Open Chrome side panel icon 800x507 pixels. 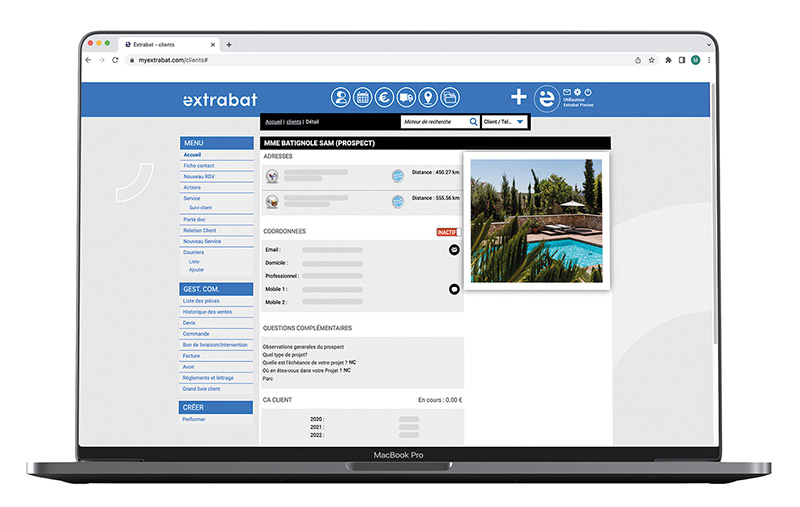click(x=682, y=60)
